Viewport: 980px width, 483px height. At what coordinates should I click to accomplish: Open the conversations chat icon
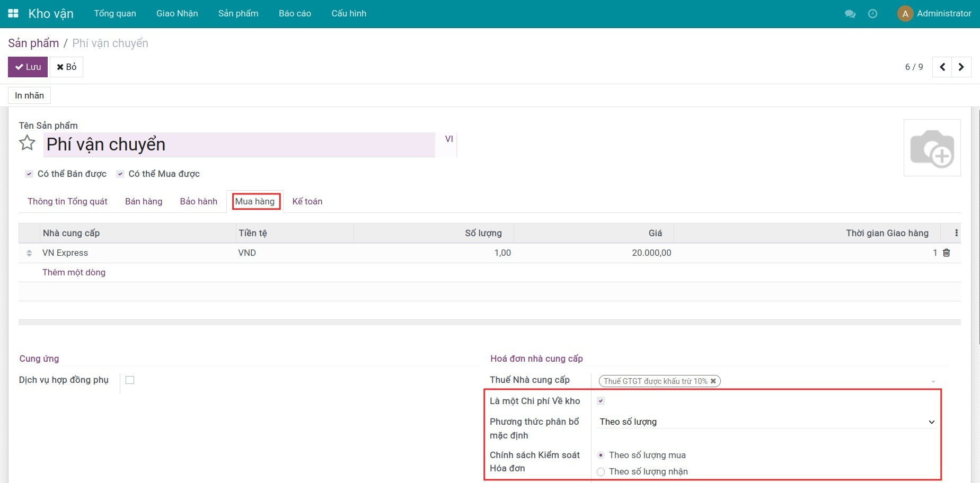(x=850, y=14)
